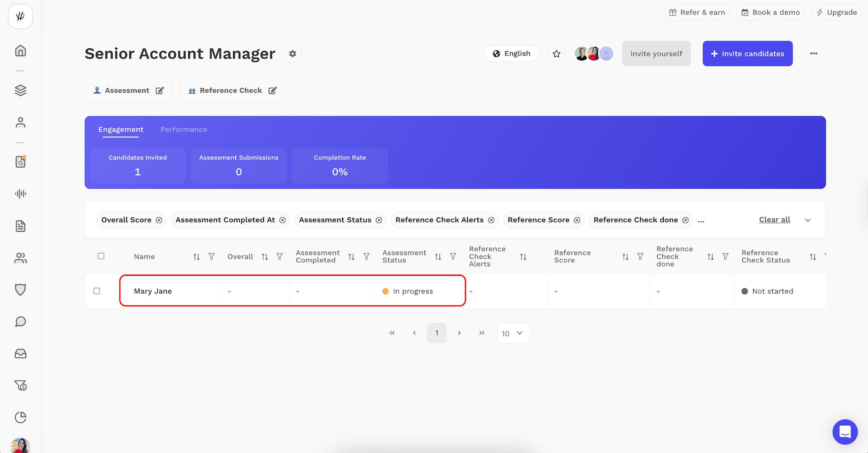This screenshot has width=868, height=453.
Task: Filter the Name column
Action: click(x=211, y=256)
